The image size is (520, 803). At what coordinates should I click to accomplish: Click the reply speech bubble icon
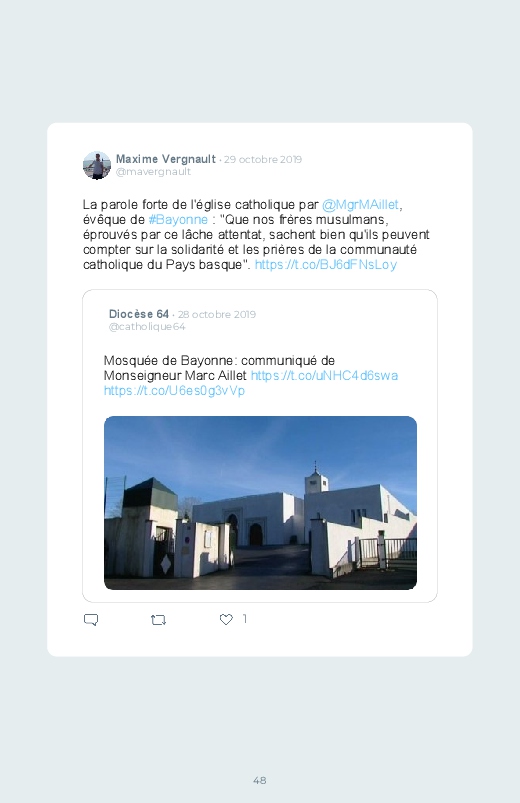91,620
